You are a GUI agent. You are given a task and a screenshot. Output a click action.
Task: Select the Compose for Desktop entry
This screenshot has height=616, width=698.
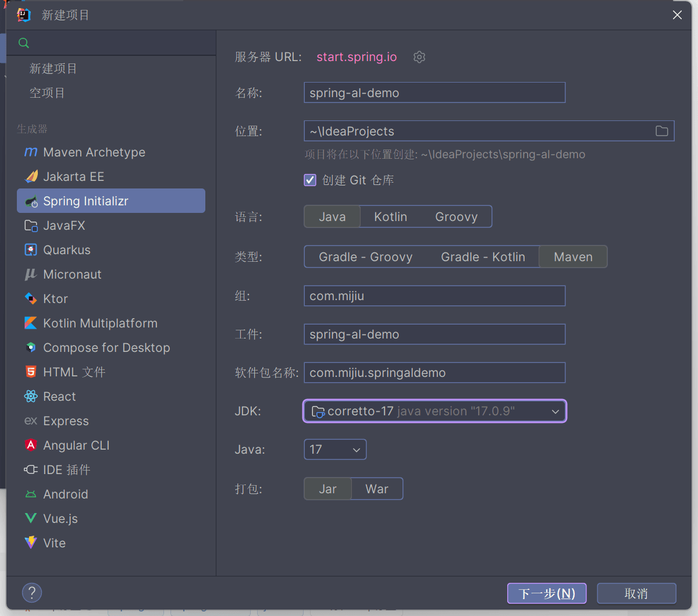(111, 348)
